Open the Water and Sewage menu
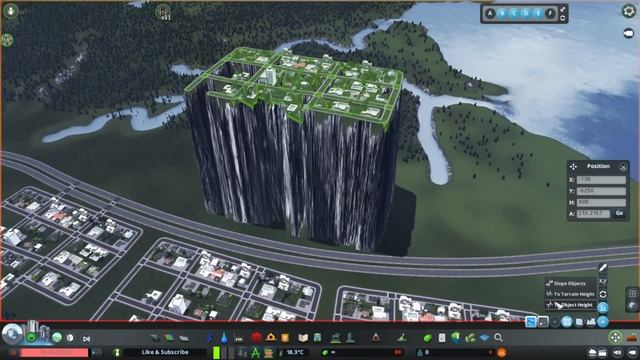Viewport: 640px width, 360px height. [x=224, y=338]
